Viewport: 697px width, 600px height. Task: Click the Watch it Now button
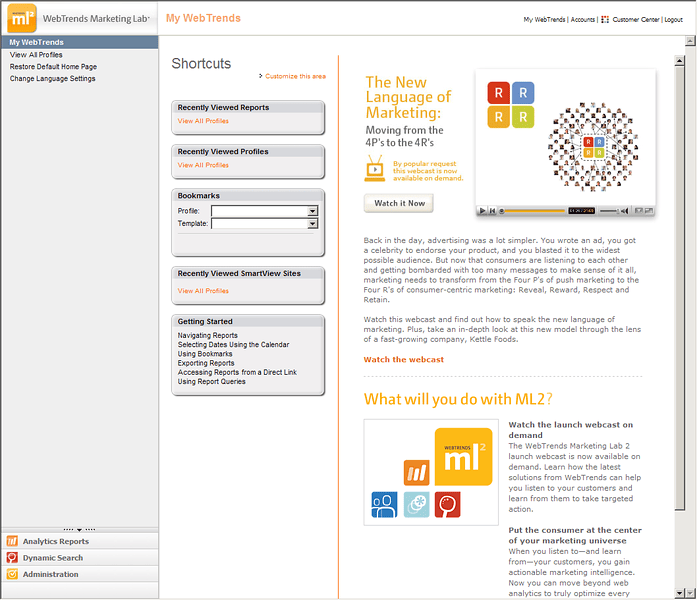click(x=399, y=203)
